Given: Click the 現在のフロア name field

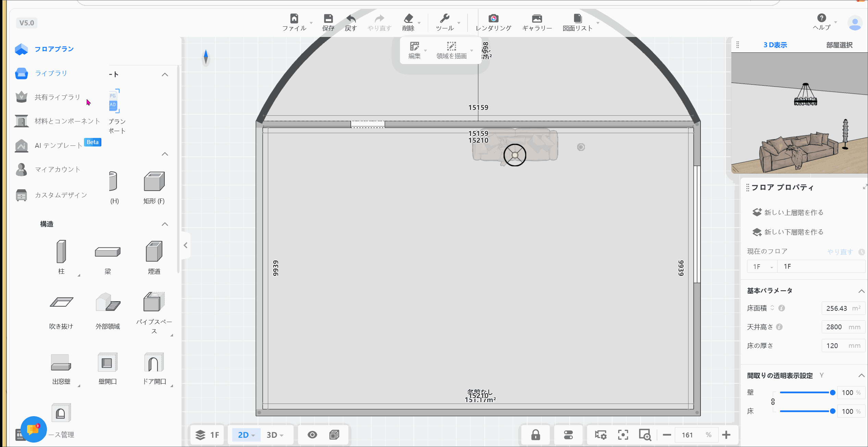Looking at the screenshot, I should tap(821, 267).
